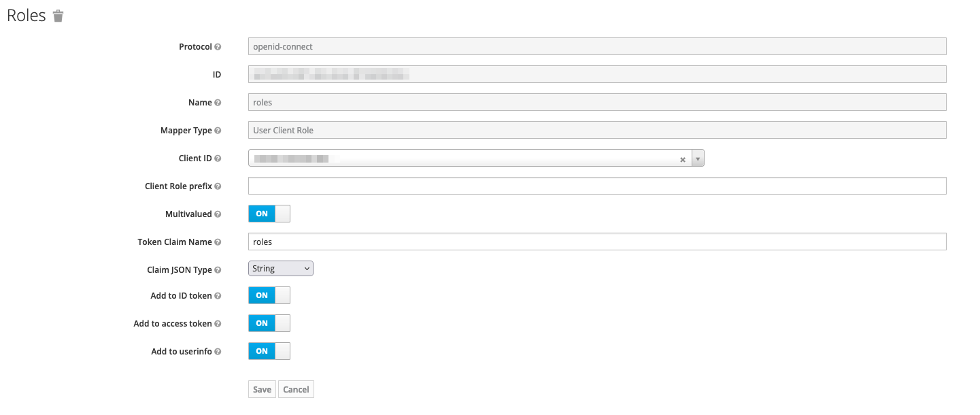Toggle Add to userinfo setting
Screen dimensions: 980x415
(269, 351)
